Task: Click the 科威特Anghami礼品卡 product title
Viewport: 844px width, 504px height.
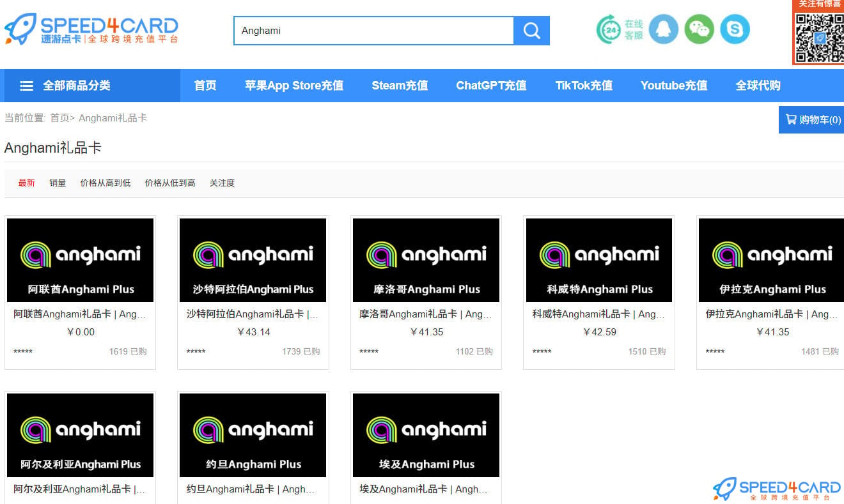Action: 599,314
